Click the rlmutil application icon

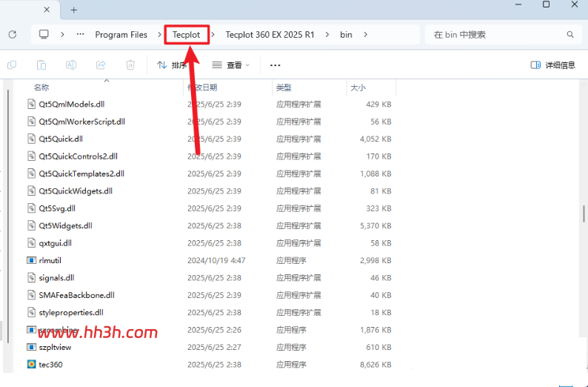32,260
